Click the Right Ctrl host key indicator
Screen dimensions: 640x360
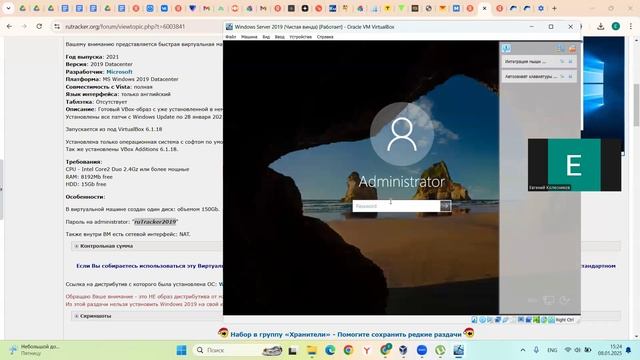[x=564, y=320]
